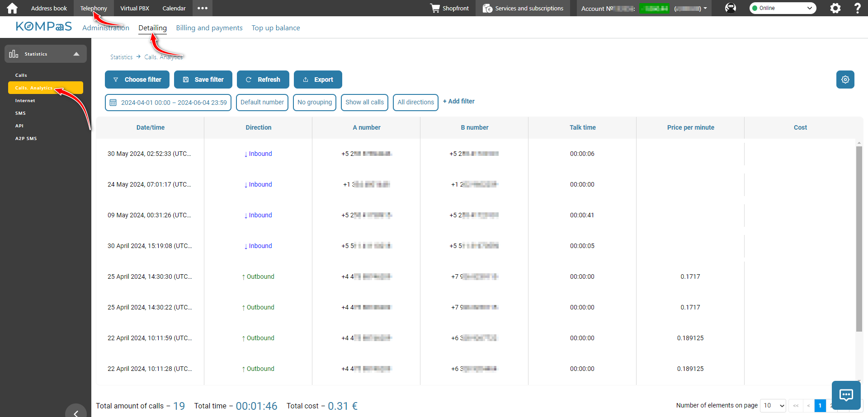Viewport: 868px width, 417px height.
Task: Export the call analytics
Action: 318,80
